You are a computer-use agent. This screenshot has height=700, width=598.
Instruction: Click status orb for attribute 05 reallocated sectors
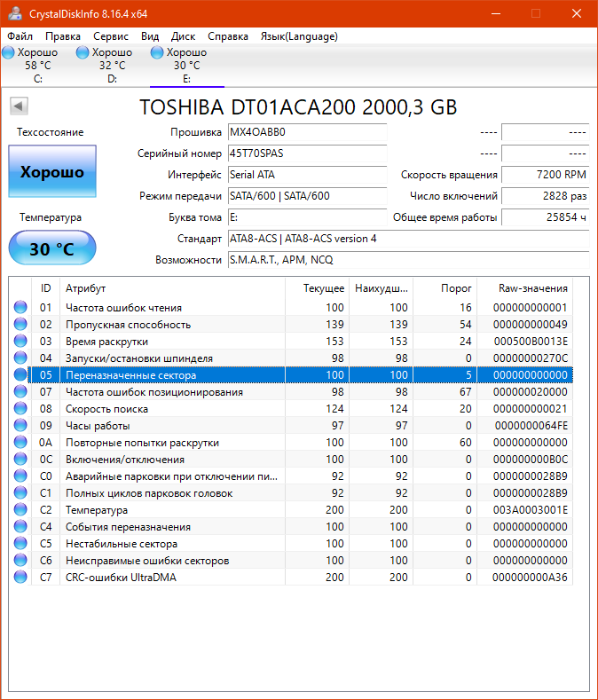(x=20, y=374)
